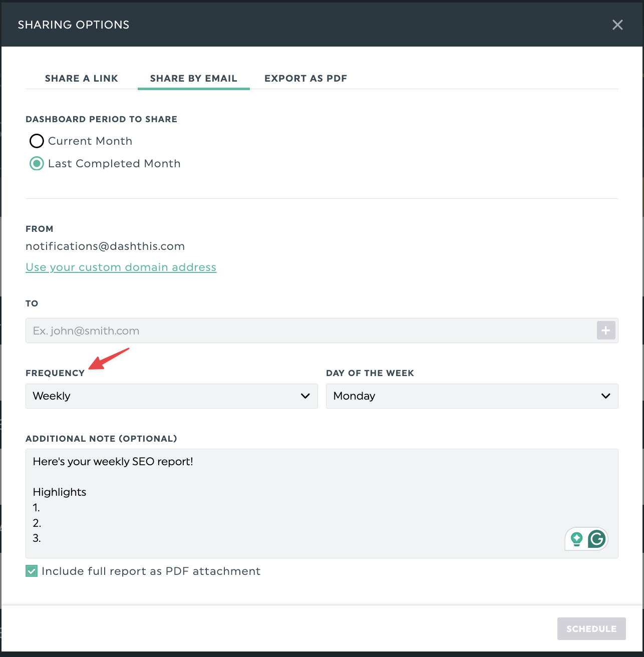Open Grammarly lightbulb suggestions icon
Image resolution: width=644 pixels, height=657 pixels.
coord(577,539)
